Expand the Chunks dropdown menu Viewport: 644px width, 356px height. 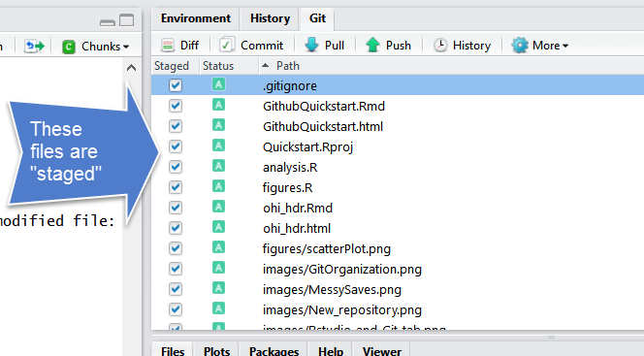(x=126, y=47)
